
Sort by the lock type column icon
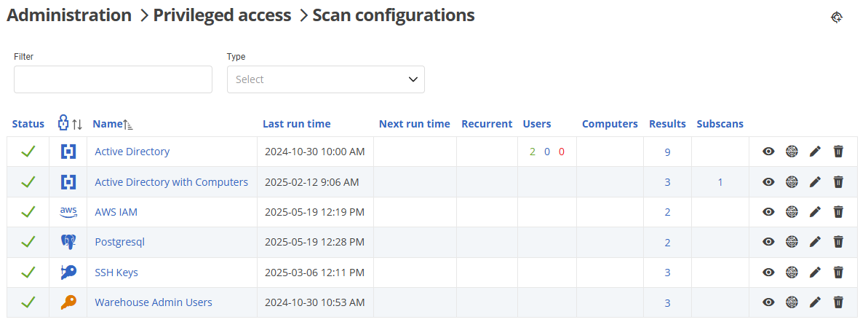69,123
